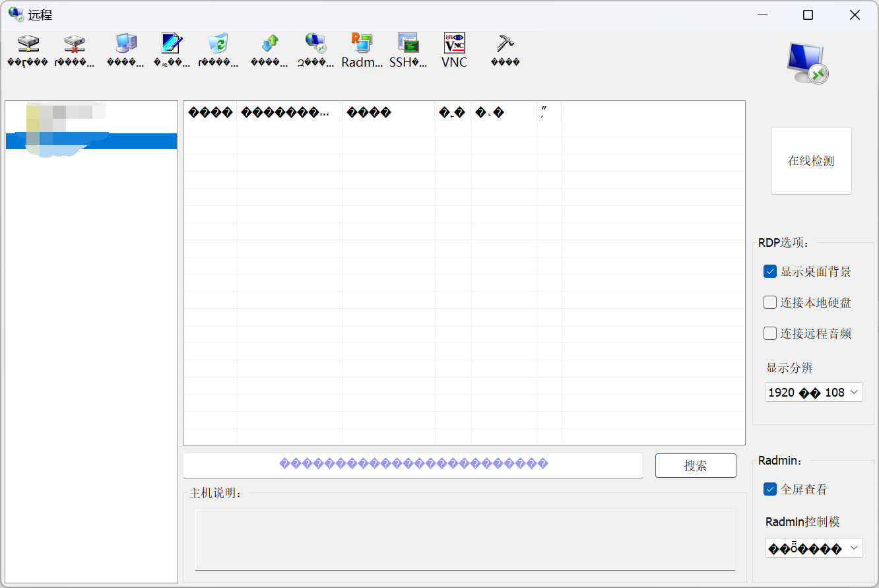Open the Radmin控制模 dropdown
The image size is (879, 588).
pos(814,548)
